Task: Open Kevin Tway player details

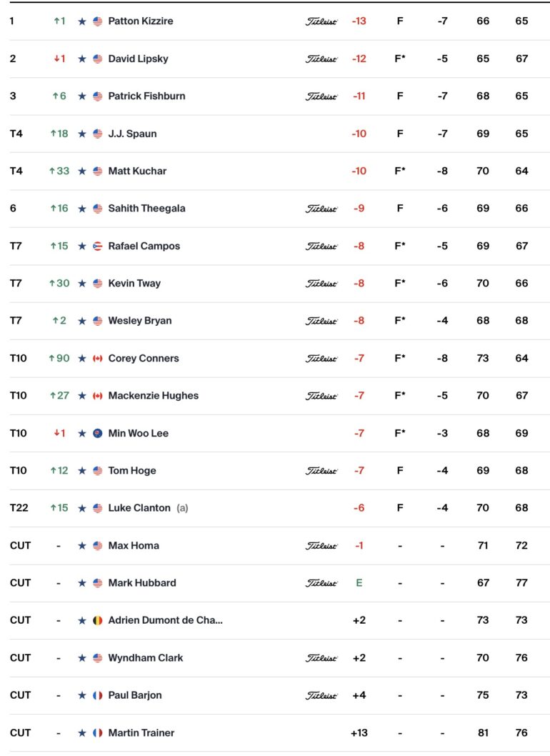Action: coord(134,283)
